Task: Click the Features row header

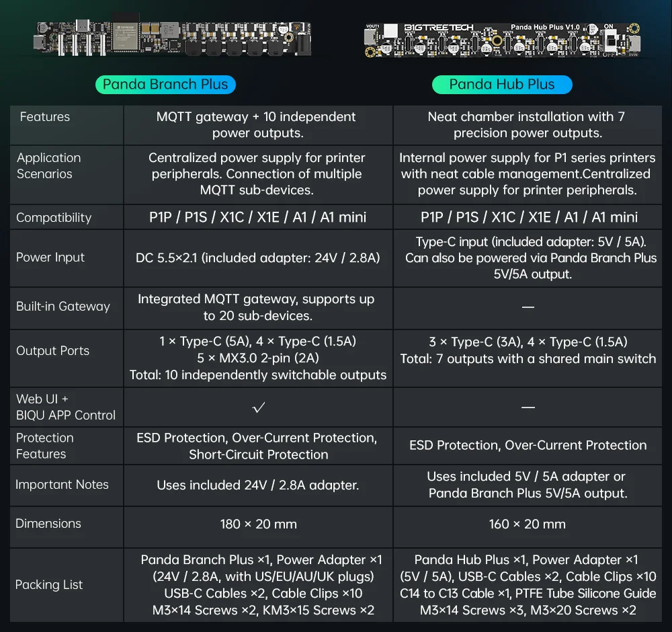Action: (x=44, y=117)
